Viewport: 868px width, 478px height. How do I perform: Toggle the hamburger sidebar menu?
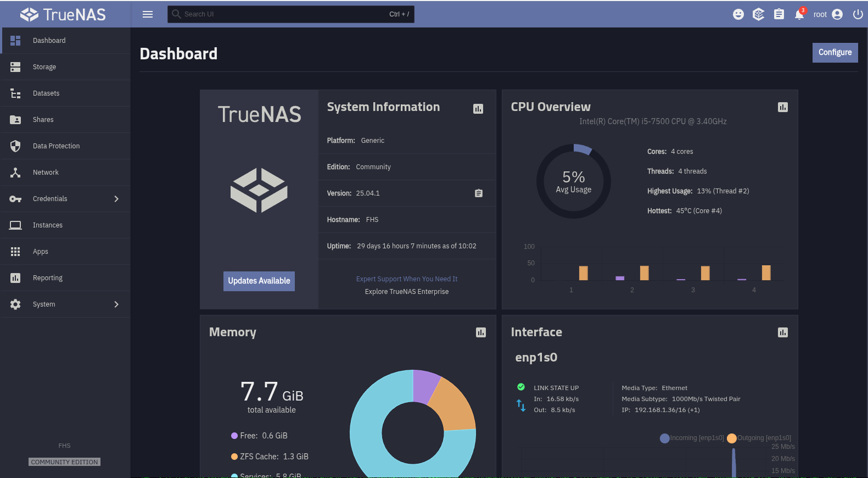coord(148,14)
